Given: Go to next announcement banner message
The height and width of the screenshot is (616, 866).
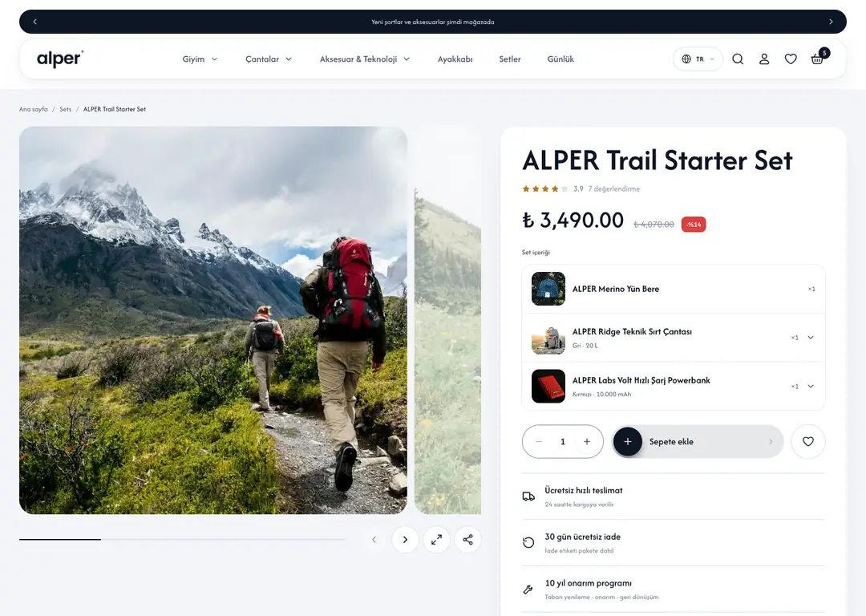Looking at the screenshot, I should 831,22.
